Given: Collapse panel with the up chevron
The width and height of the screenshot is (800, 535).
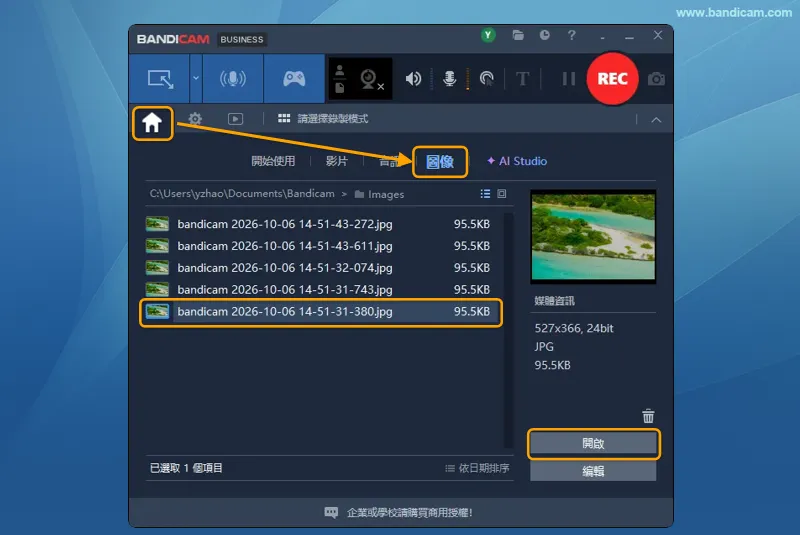Looking at the screenshot, I should tap(656, 120).
